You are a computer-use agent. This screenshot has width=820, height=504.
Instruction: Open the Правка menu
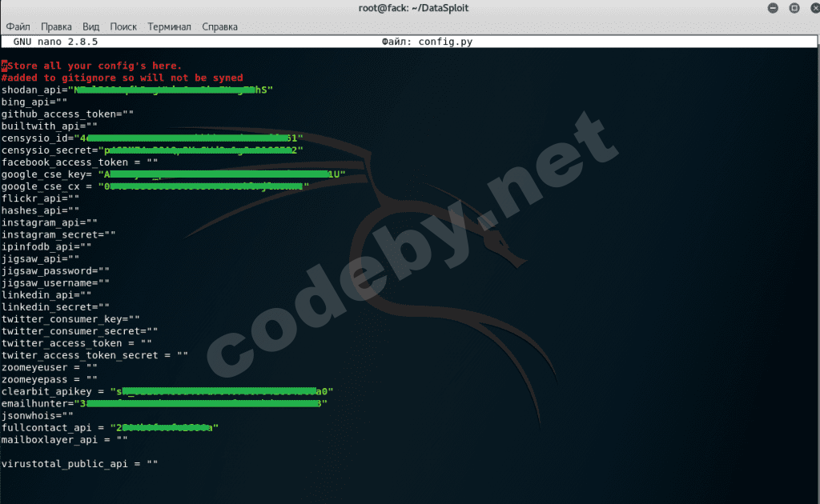point(56,26)
